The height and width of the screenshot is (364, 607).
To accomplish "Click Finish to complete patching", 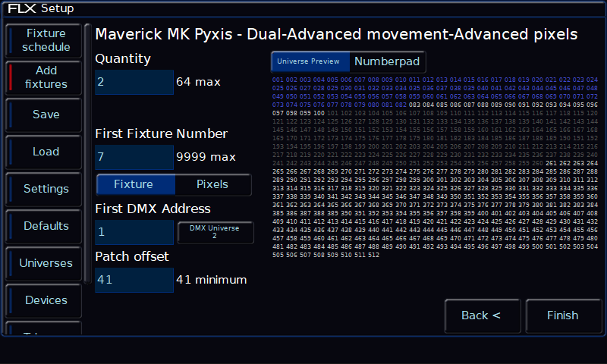I will [563, 315].
